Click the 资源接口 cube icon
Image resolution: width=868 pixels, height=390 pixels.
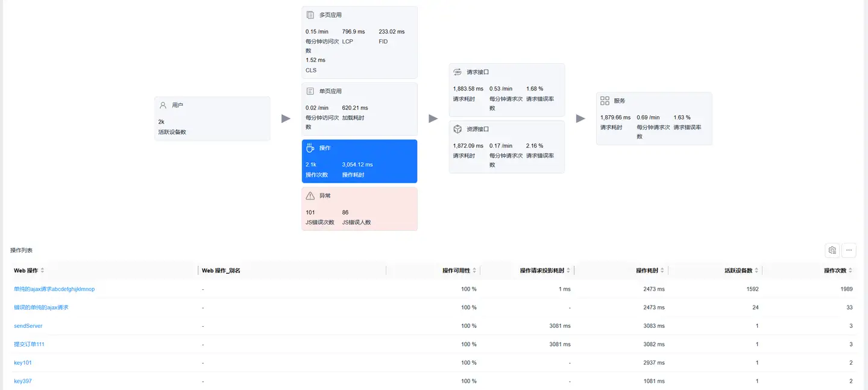pyautogui.click(x=458, y=129)
